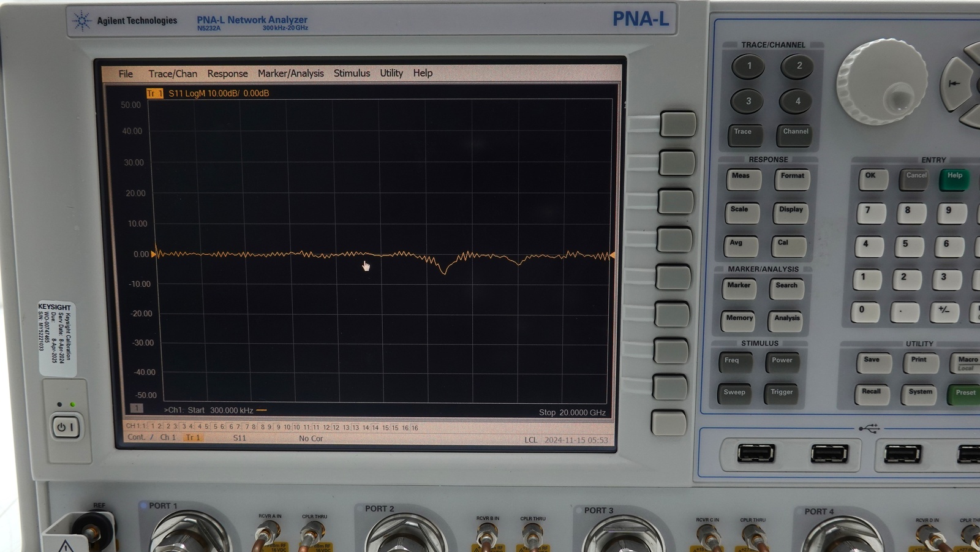Screen dimensions: 980x552
Task: Toggle the instrument power switch
Action: tap(66, 427)
